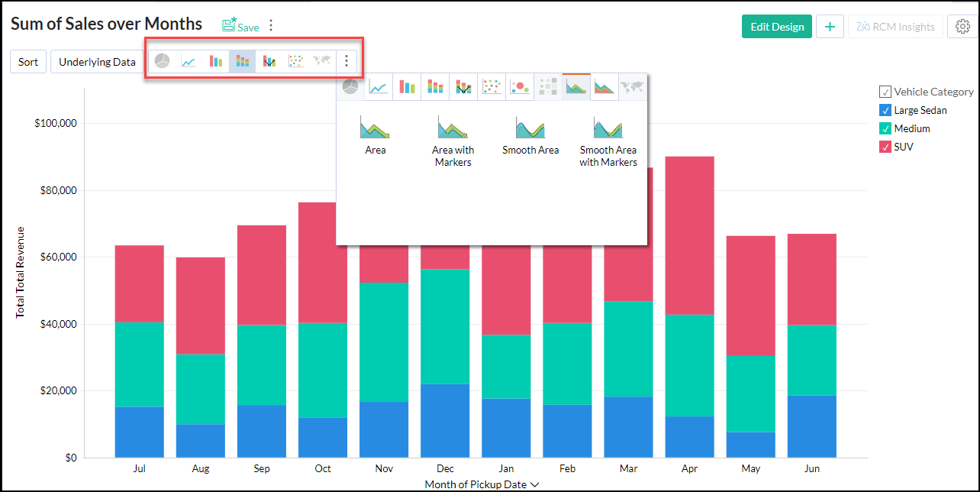Expand more chart types in the top toolbar
Screen dimensions: 980x492
tap(347, 61)
